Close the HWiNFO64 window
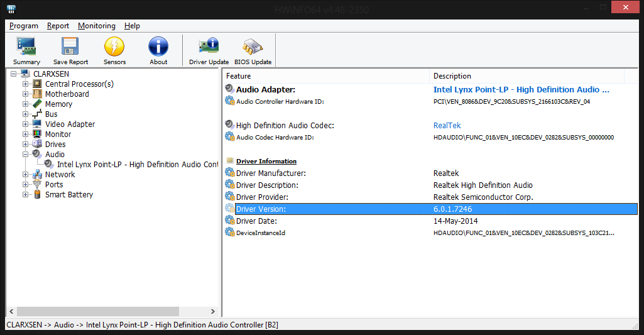 (625, 7)
